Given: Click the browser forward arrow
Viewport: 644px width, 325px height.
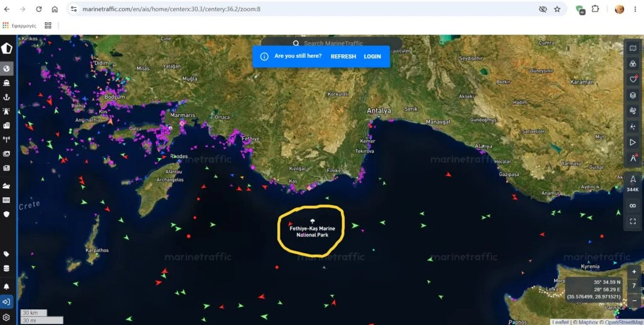Looking at the screenshot, I should [22, 9].
